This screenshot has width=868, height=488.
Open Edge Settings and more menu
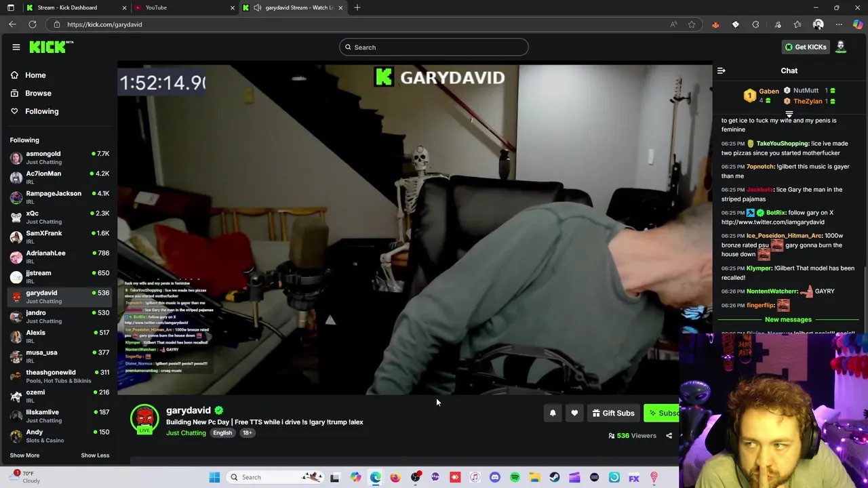[839, 24]
